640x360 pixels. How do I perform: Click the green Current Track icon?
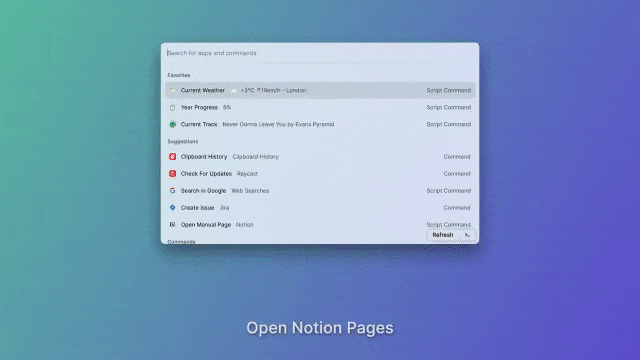[x=173, y=124]
